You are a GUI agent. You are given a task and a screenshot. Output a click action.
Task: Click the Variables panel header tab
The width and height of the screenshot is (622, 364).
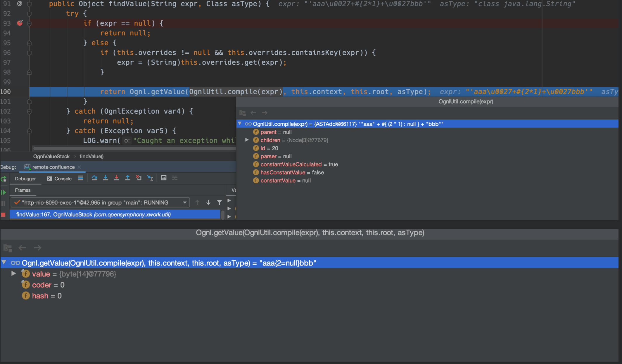coord(234,190)
